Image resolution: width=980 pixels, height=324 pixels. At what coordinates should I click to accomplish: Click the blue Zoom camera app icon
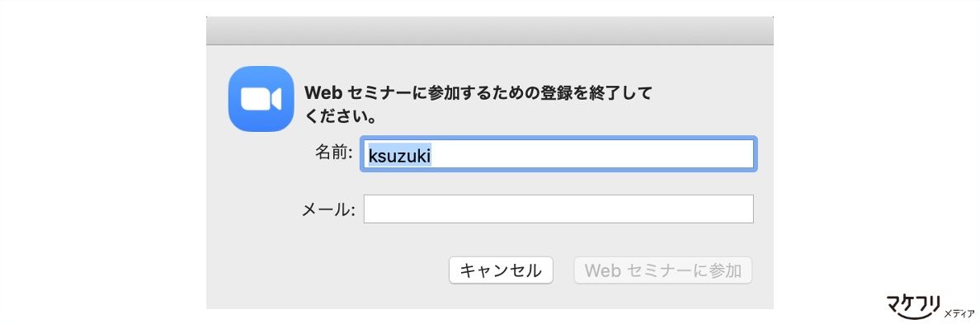coord(261,99)
